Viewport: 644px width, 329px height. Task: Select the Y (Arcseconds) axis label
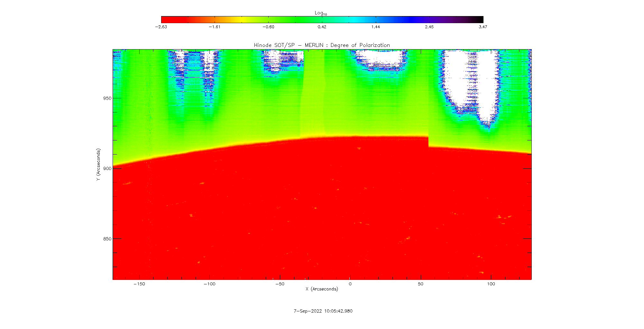pos(98,164)
